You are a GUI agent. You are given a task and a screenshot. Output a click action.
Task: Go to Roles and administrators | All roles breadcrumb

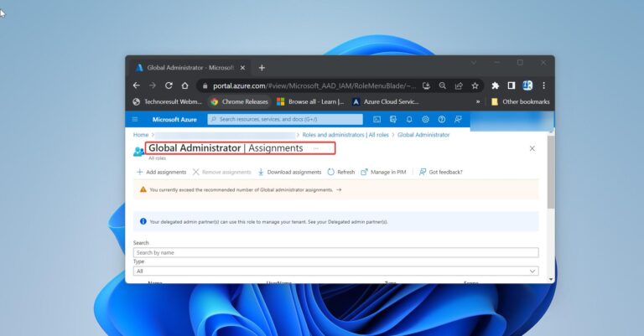point(345,135)
